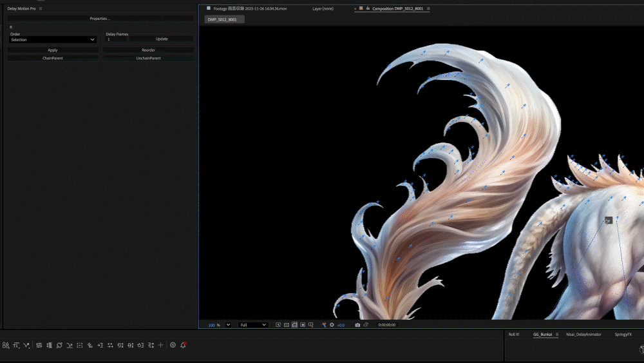Click the settings gear in bottom toolbar

173,346
